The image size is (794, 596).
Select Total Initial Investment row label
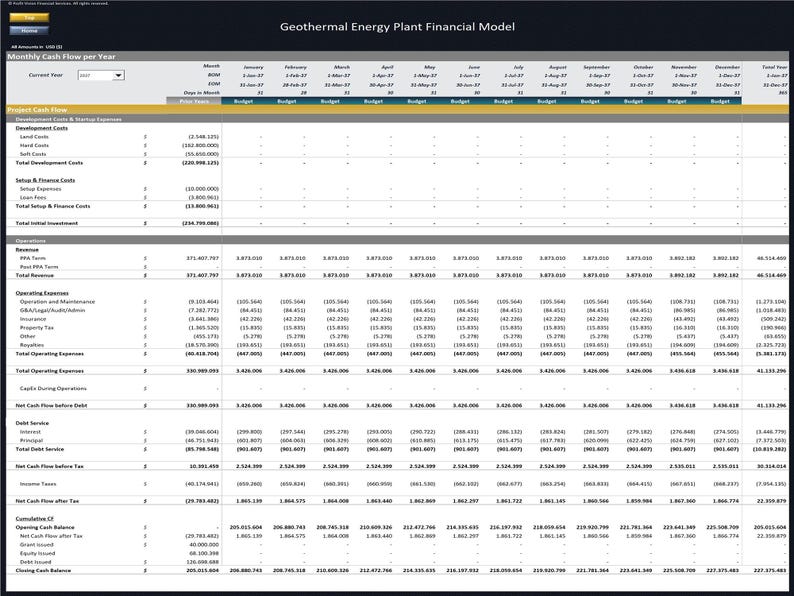(x=47, y=223)
